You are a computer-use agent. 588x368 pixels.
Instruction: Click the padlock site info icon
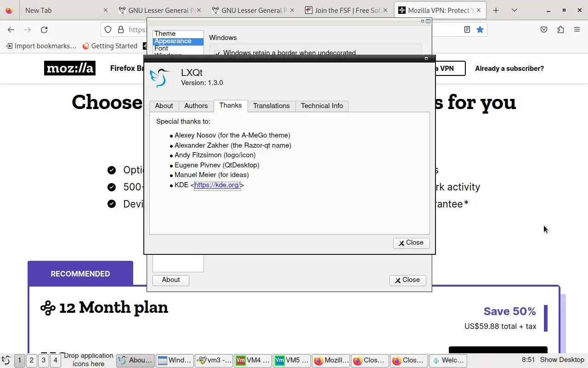[x=121, y=29]
